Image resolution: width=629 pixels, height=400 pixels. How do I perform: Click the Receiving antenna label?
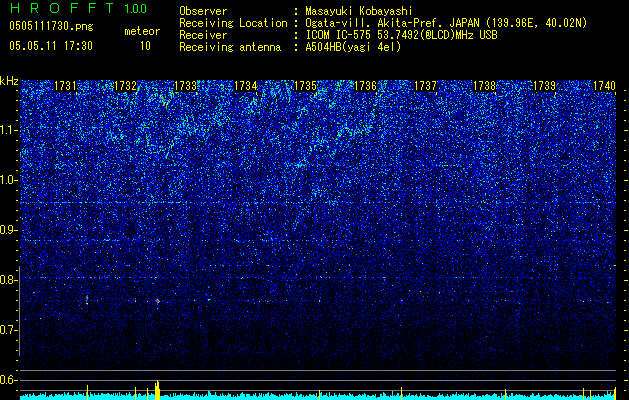pos(230,47)
